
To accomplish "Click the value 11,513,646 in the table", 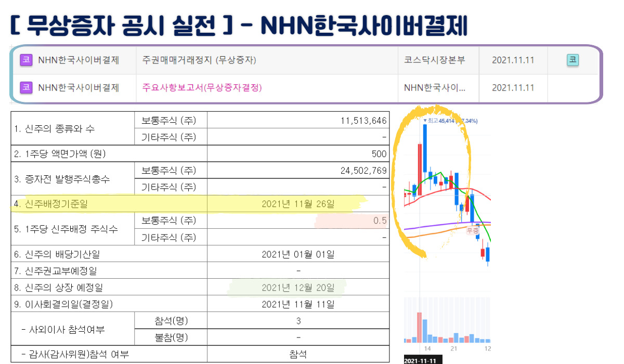I will [363, 121].
